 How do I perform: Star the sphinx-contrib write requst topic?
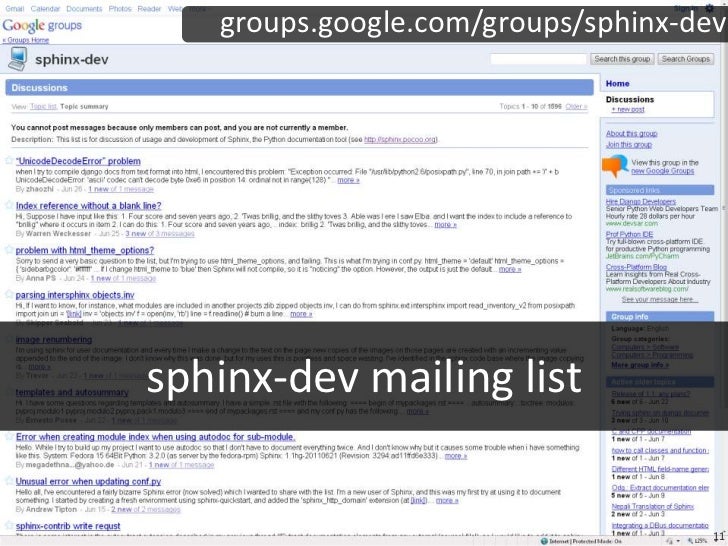click(x=9, y=526)
